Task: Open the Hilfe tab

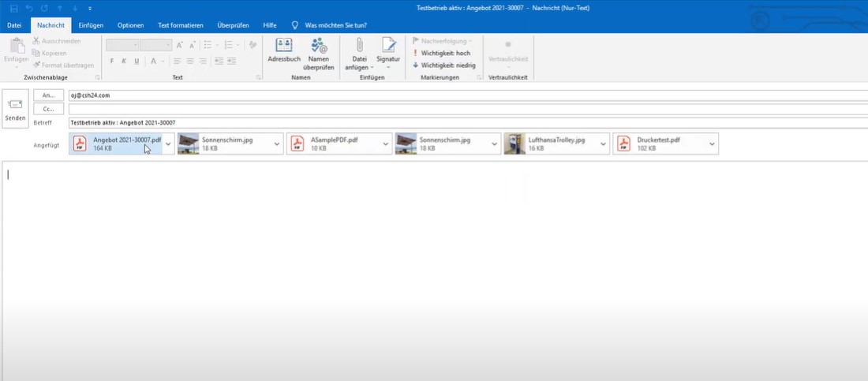Action: 270,25
